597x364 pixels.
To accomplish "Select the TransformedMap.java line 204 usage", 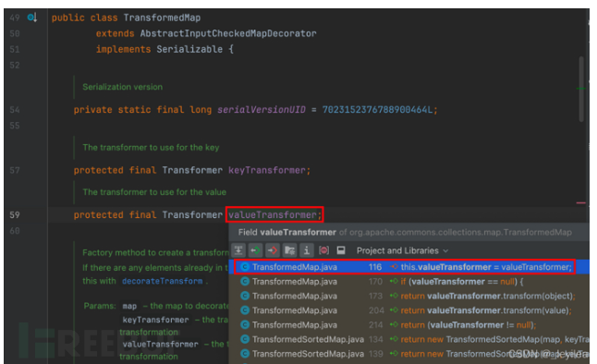I will click(409, 310).
